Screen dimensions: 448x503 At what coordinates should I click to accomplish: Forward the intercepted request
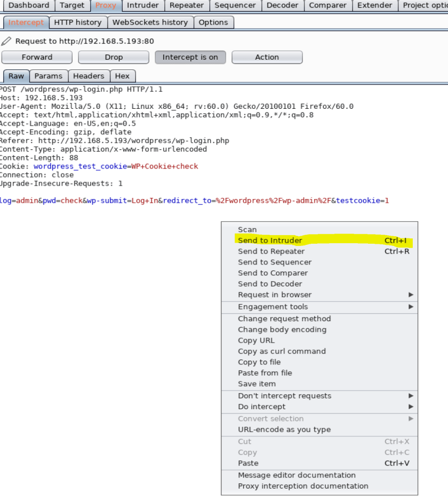click(x=37, y=57)
